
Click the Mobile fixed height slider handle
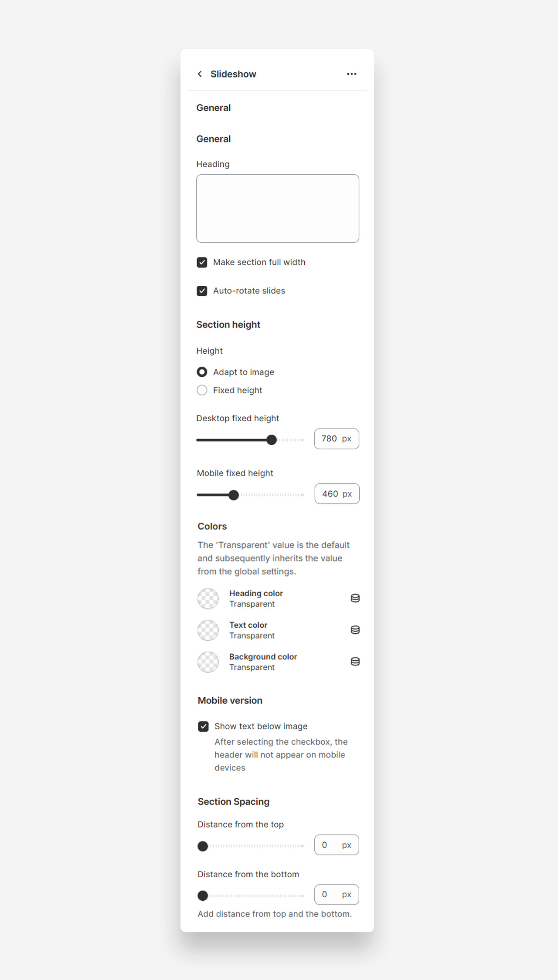coord(234,495)
